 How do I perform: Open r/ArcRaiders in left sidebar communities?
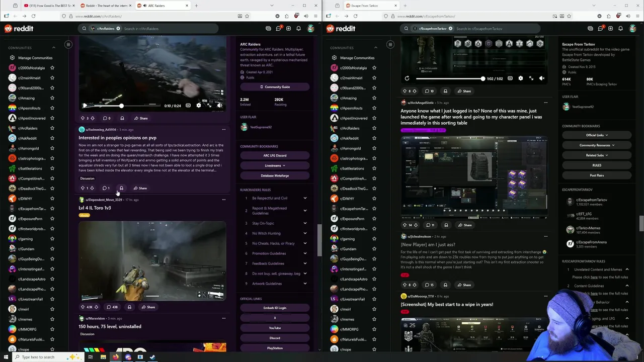click(x=28, y=128)
